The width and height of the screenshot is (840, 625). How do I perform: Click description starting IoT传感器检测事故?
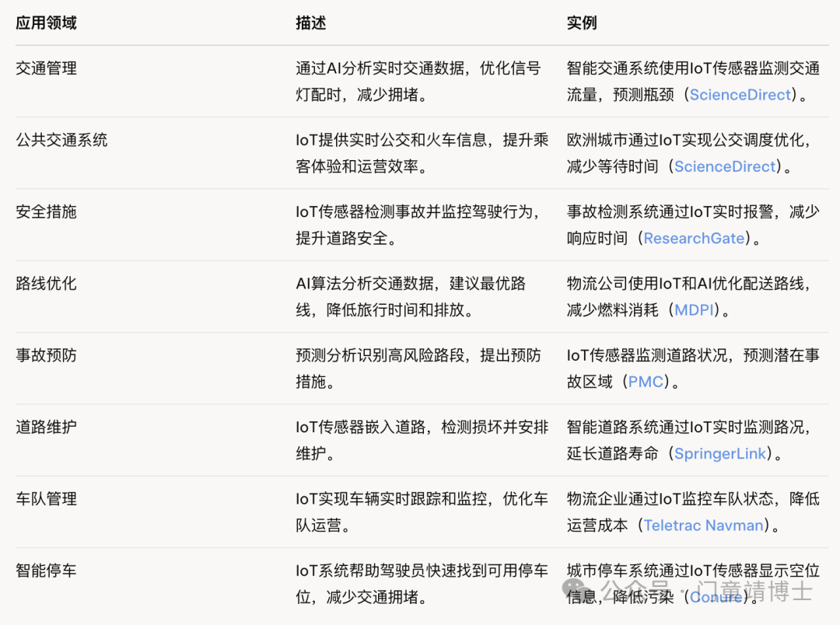point(418,225)
